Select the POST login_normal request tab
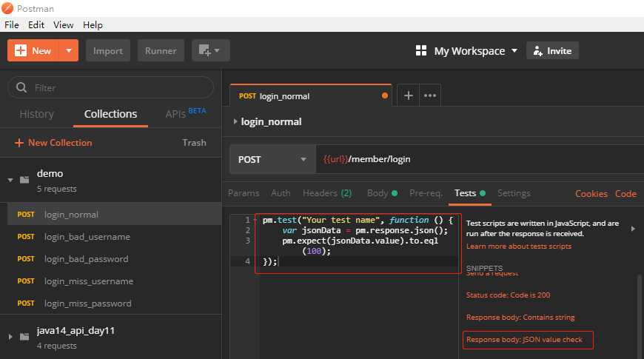644x359 pixels. click(x=311, y=95)
